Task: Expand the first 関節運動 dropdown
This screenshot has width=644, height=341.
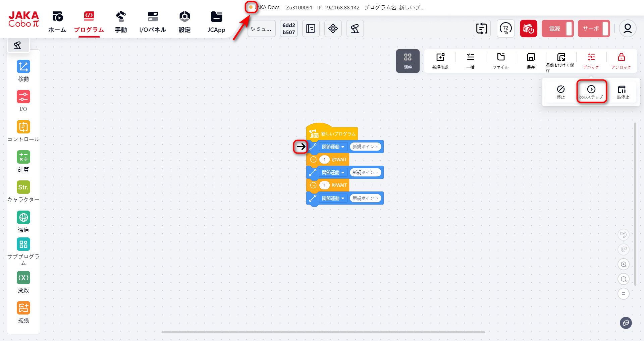Action: pos(333,147)
